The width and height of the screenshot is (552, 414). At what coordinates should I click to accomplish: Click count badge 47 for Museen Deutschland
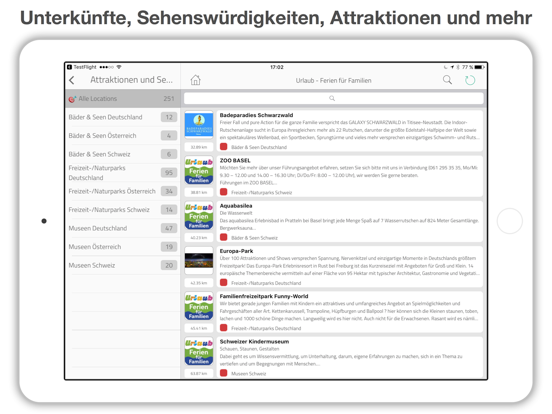pos(169,228)
